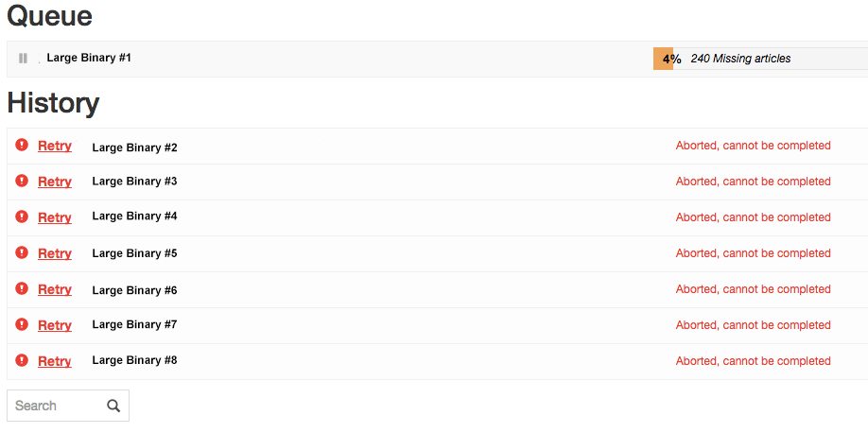
Task: Click the search magnifier icon
Action: 113,406
